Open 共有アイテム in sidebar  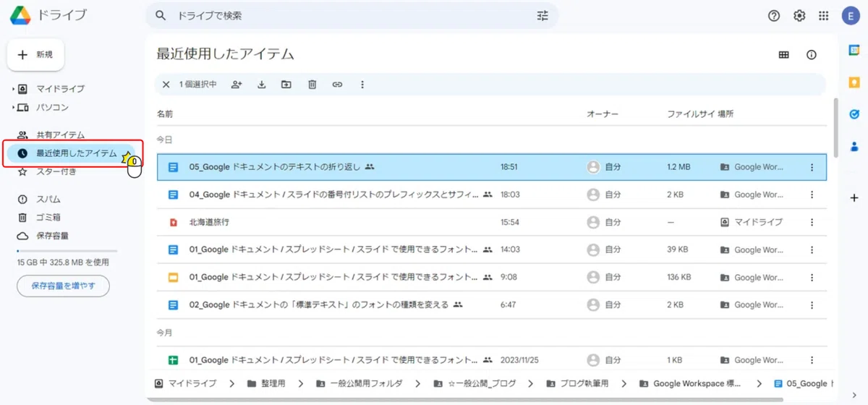coord(60,135)
